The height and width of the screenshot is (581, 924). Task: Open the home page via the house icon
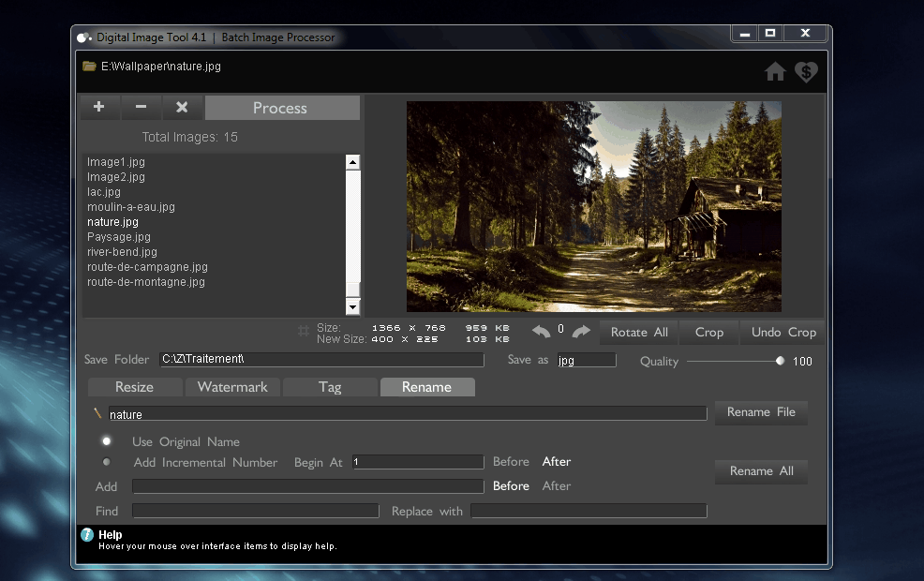coord(776,71)
